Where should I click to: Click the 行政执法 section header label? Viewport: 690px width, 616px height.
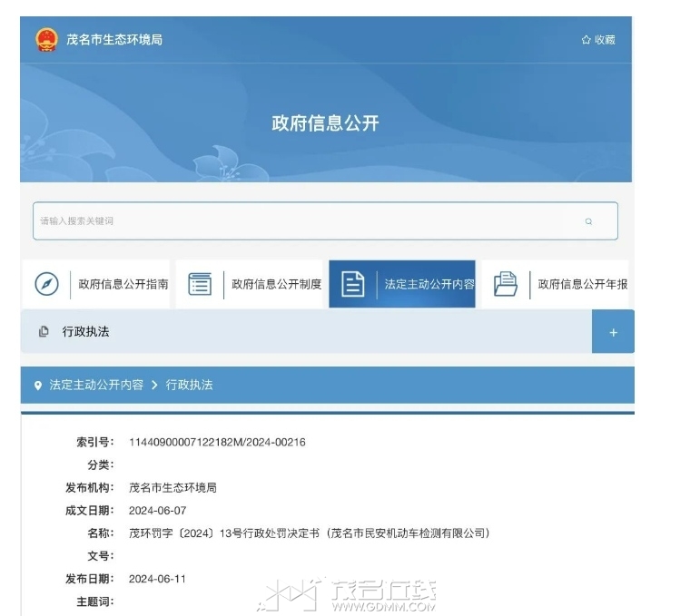coord(85,332)
